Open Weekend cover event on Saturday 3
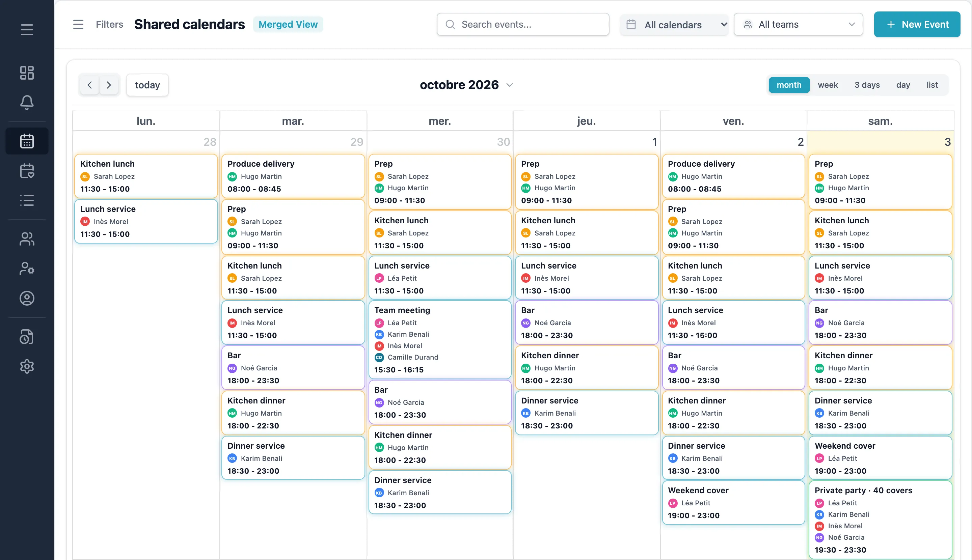The image size is (972, 560). tap(881, 458)
